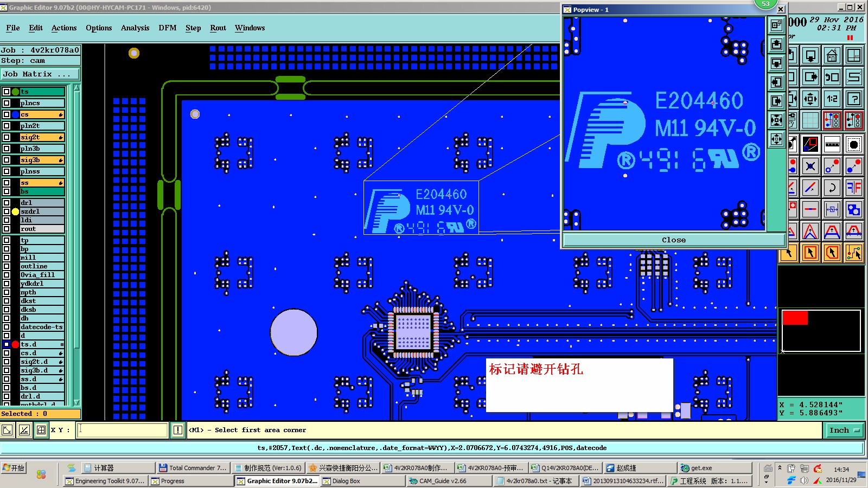
Task: Click the second red-bordered net highlight icon
Action: tap(854, 120)
